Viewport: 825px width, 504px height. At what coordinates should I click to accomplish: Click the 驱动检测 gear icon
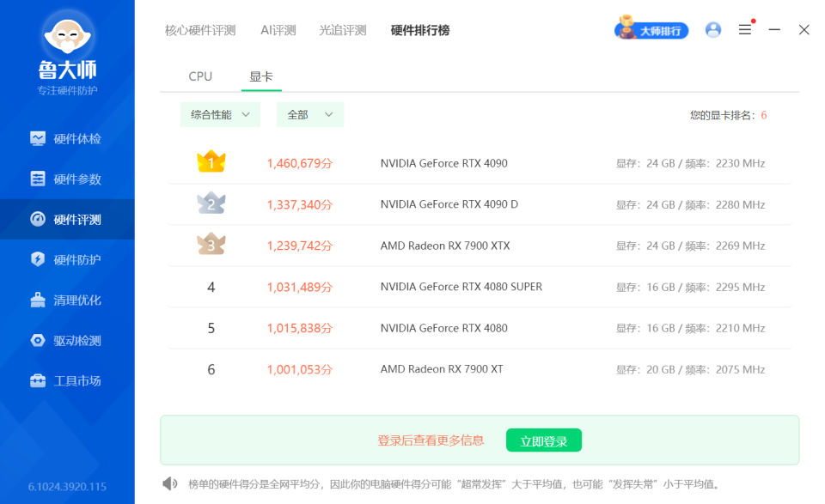[38, 340]
